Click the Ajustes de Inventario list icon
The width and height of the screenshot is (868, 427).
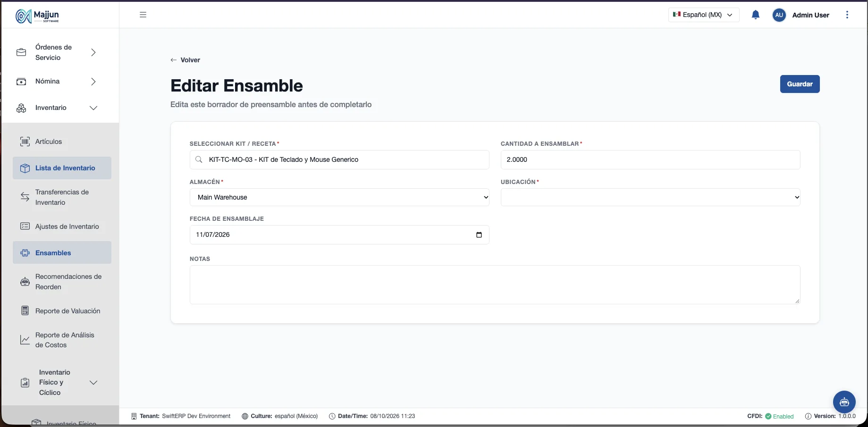25,226
